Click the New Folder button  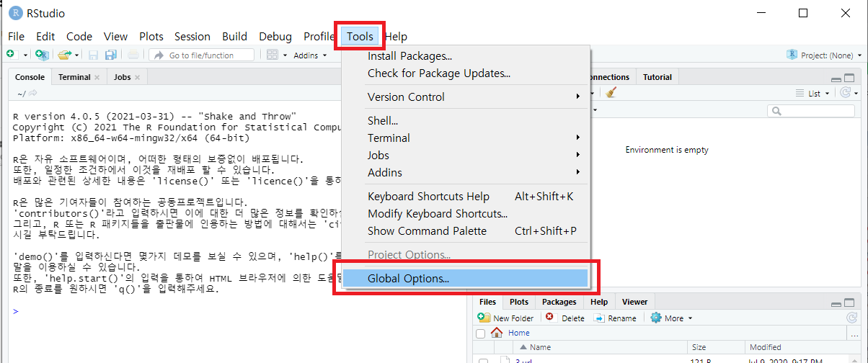[x=506, y=318]
